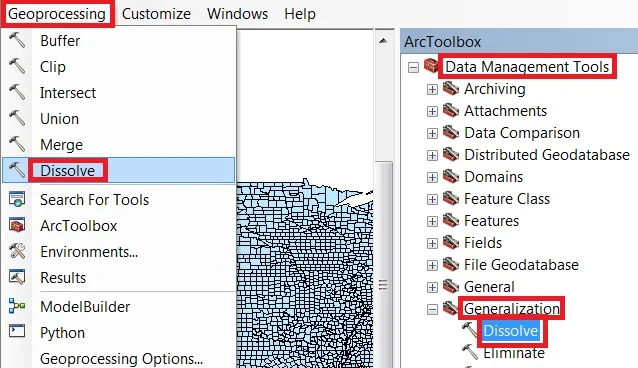Select Dissolve tool under Generalization
638x368 pixels.
pyautogui.click(x=511, y=331)
